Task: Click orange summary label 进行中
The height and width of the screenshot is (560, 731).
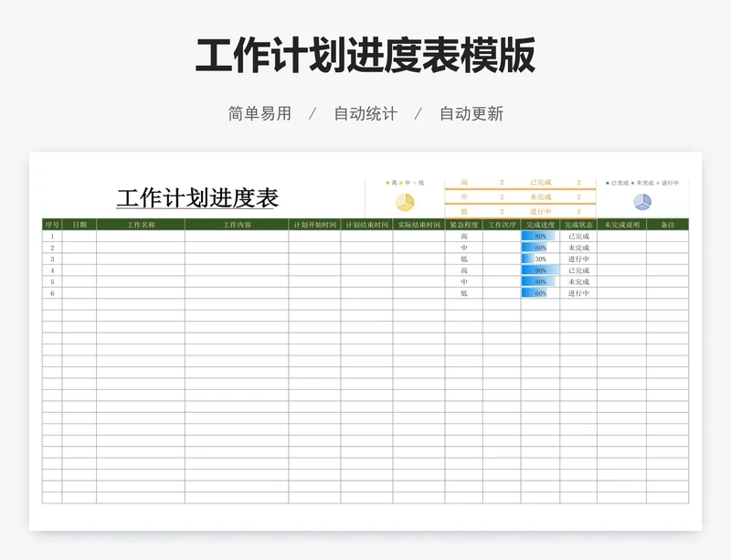Action: point(540,211)
